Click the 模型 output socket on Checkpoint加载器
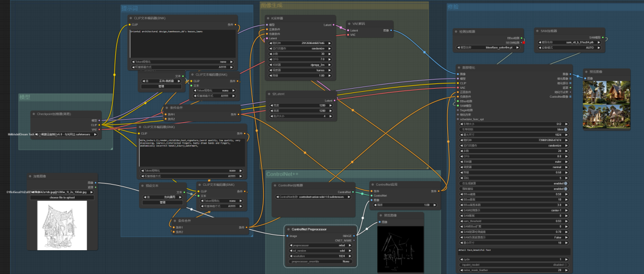The height and width of the screenshot is (274, 644). 99,120
